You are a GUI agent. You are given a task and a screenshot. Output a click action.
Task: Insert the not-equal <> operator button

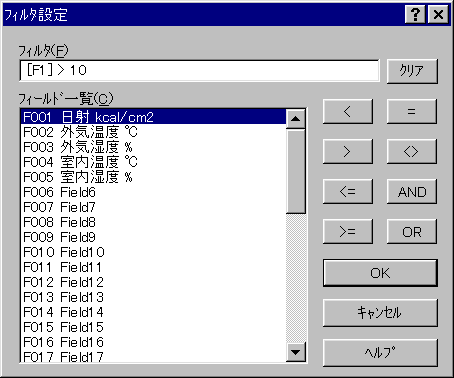412,152
